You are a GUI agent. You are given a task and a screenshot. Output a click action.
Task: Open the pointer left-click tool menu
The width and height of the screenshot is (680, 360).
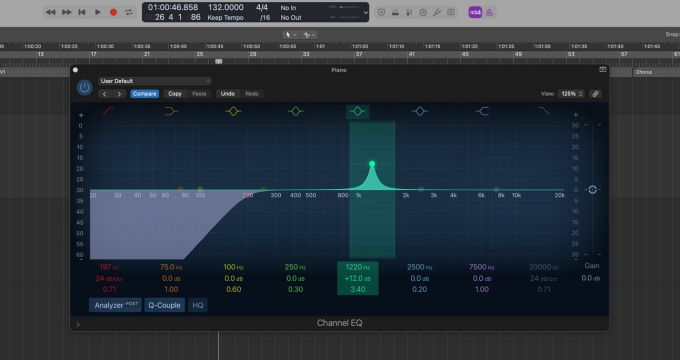point(291,35)
